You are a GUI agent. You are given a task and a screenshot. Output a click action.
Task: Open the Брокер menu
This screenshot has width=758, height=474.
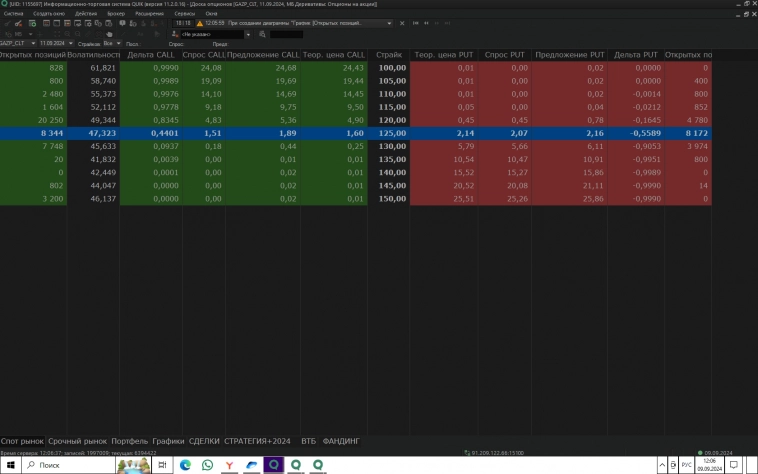(116, 14)
